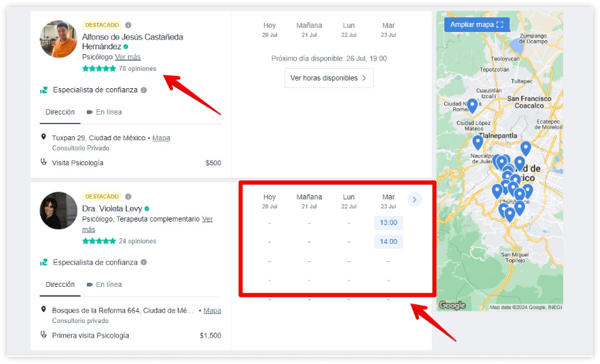Click Ver más for Violeta's specialties

click(x=207, y=219)
